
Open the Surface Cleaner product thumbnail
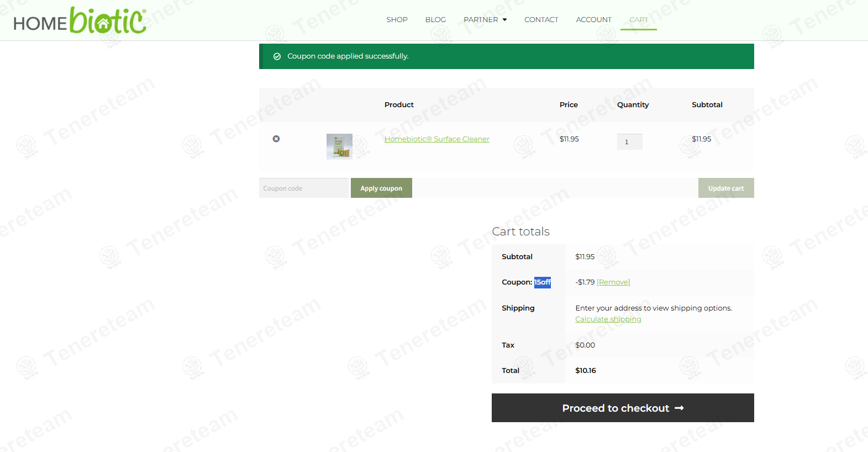click(339, 146)
